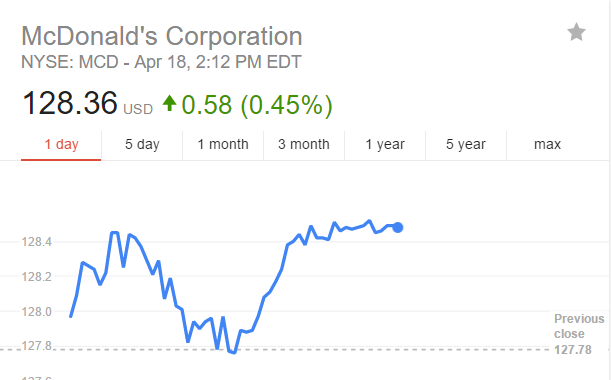Viewport: 611px width, 380px height.
Task: Click the 128.0 axis label
Action: tap(37, 312)
